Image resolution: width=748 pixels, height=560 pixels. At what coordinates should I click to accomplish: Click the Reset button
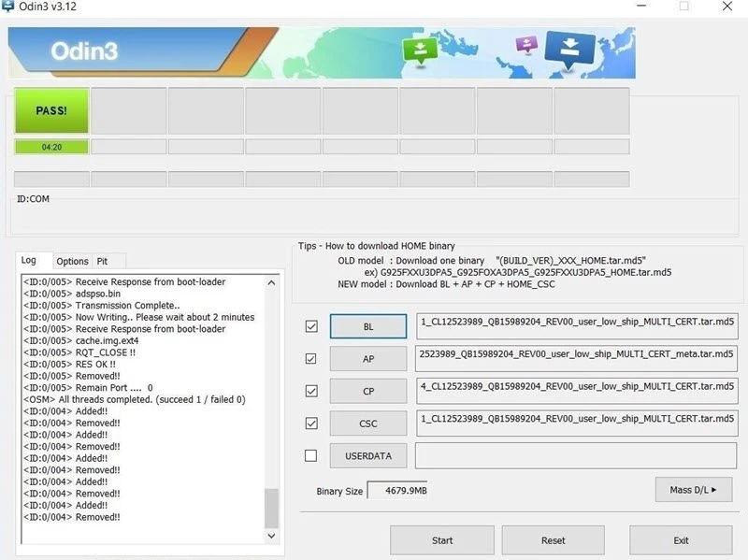553,539
